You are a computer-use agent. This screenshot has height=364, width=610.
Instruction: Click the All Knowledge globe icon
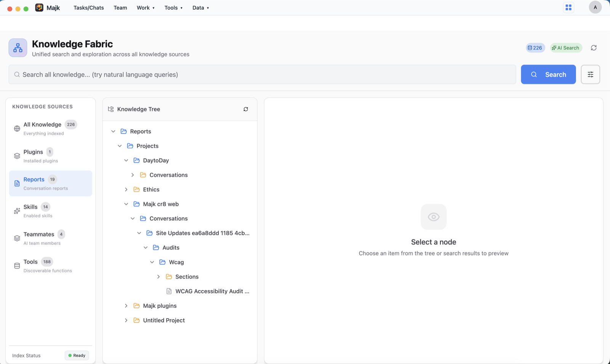pyautogui.click(x=17, y=128)
